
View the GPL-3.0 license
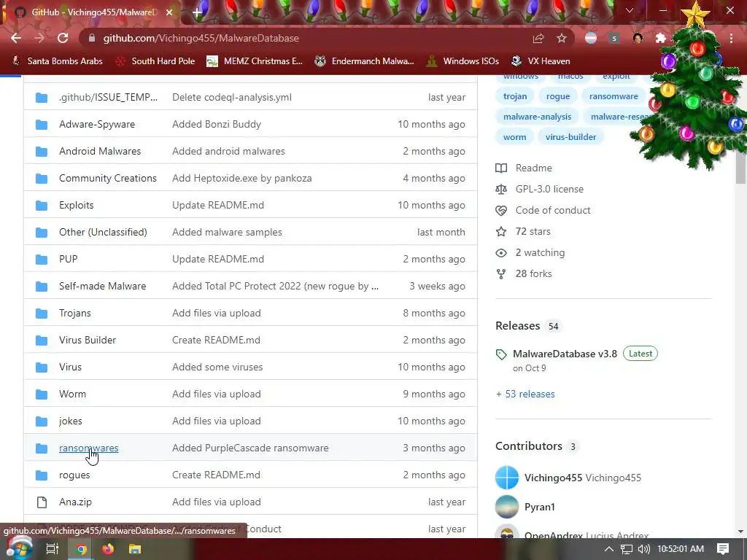coord(549,189)
